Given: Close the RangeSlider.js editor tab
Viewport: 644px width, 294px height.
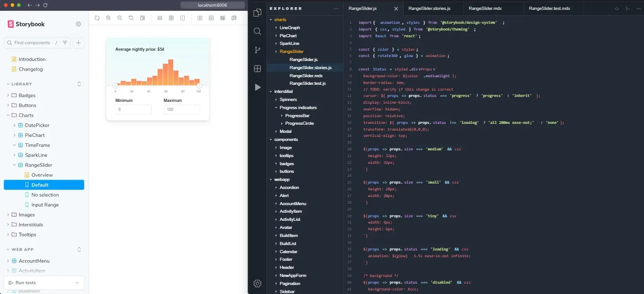Looking at the screenshot, I should coord(396,9).
